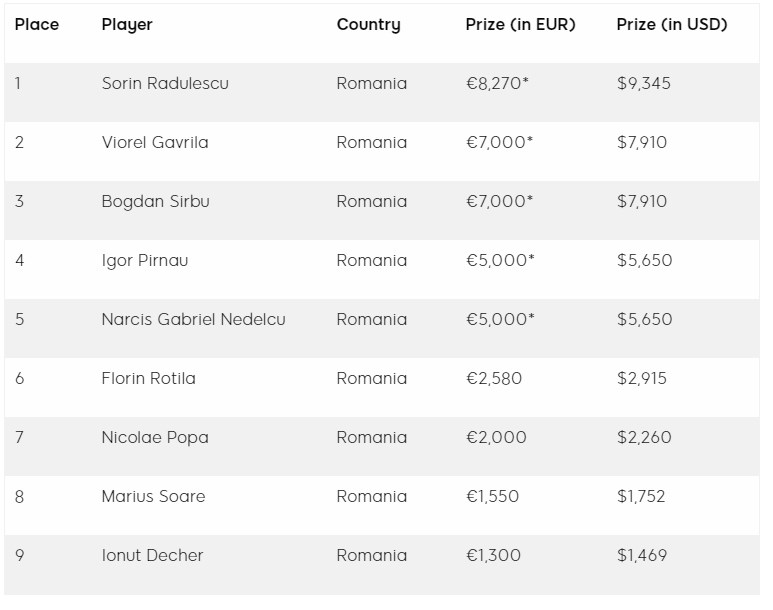This screenshot has width=773, height=610.
Task: Select Narcis Gabriel Nedelcu cell
Action: [193, 320]
